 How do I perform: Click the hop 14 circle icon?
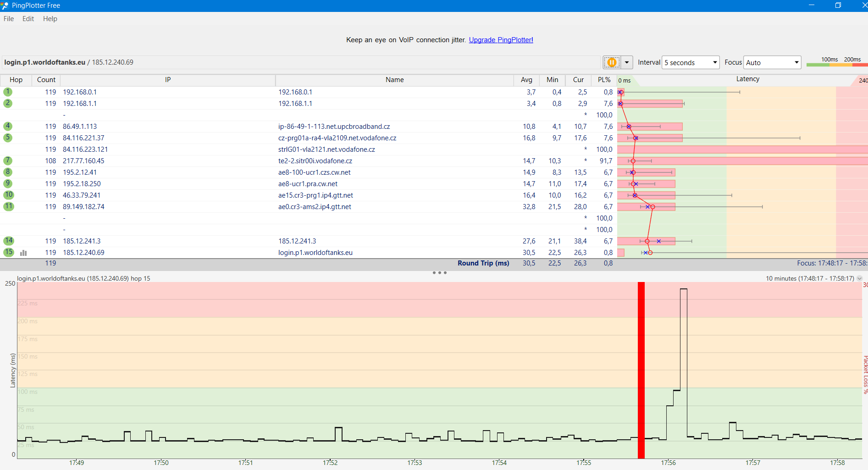click(x=9, y=241)
